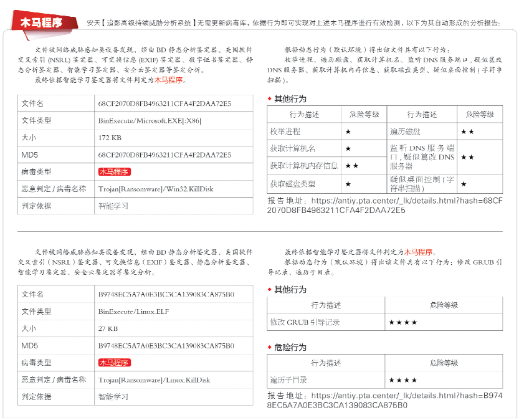Select the MD5 value starting with B9748EC5
This screenshot has height=420, width=524.
click(x=166, y=346)
